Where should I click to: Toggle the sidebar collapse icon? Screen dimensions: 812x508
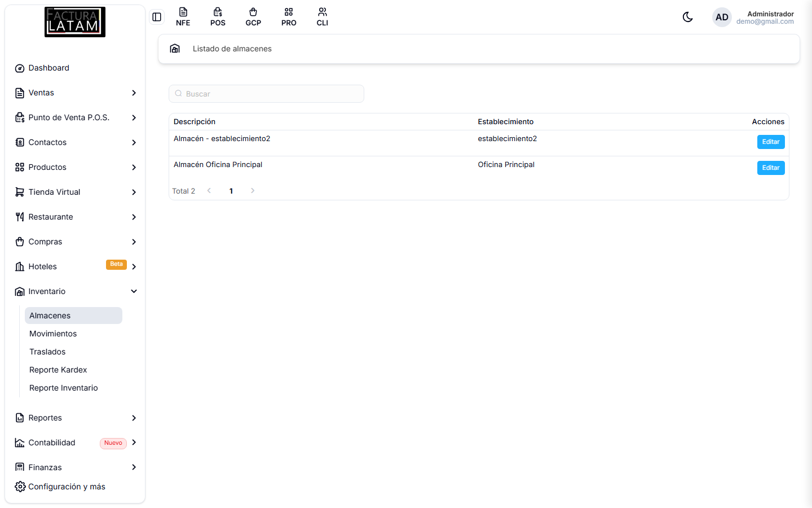pos(157,17)
